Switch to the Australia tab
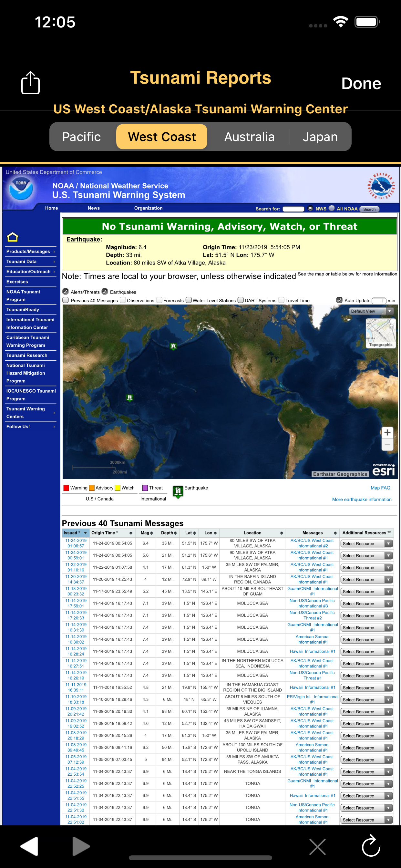 pos(249,137)
